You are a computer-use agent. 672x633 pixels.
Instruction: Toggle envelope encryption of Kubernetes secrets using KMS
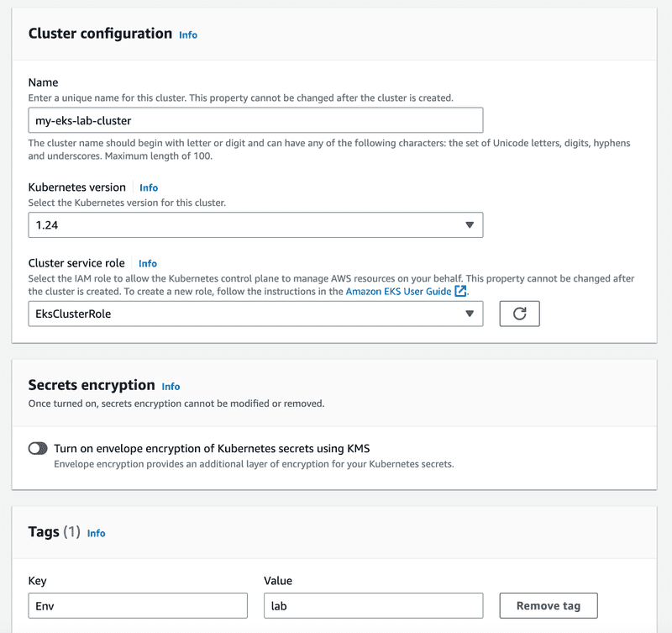pos(38,449)
